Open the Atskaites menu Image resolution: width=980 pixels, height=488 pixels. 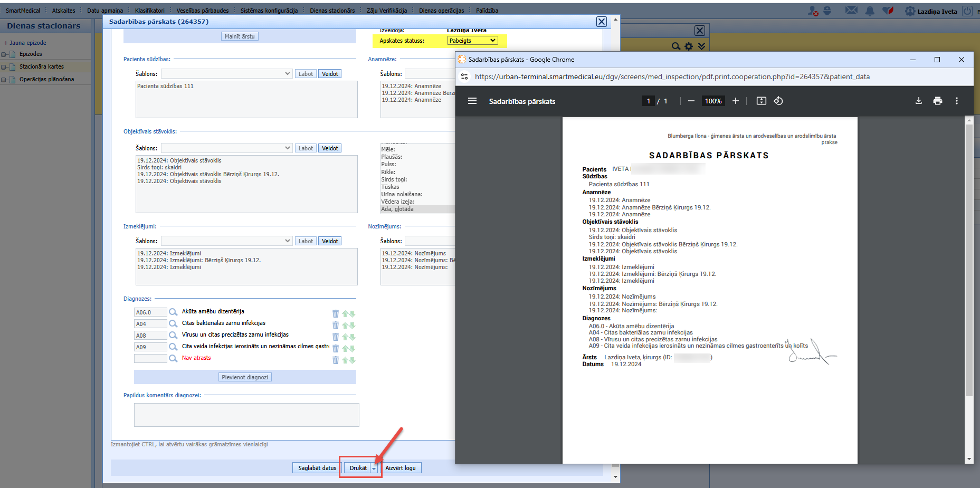(63, 11)
